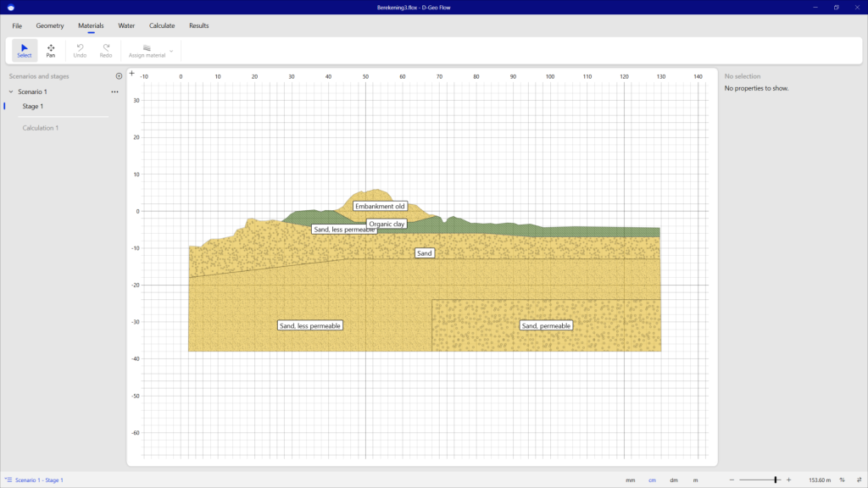This screenshot has height=488, width=868.
Task: Open Scenario 1 more options menu
Action: (x=114, y=91)
